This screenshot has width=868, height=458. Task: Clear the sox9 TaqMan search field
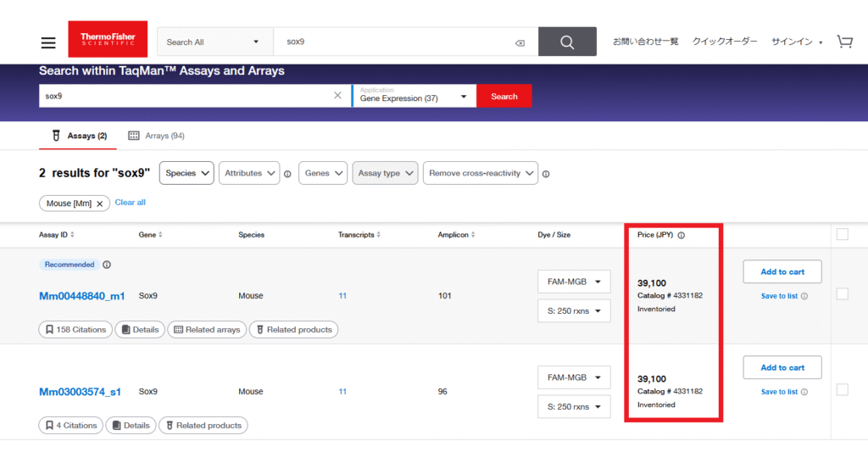(x=337, y=96)
